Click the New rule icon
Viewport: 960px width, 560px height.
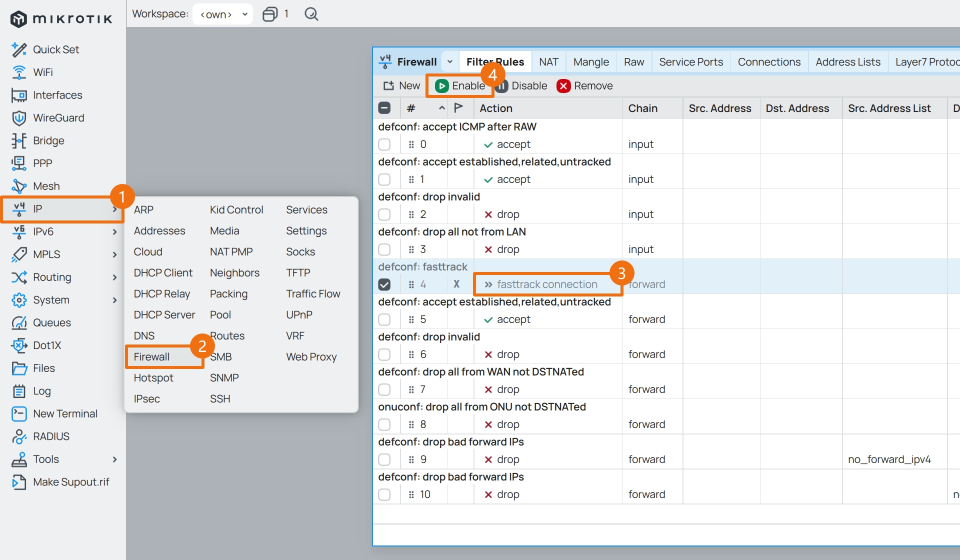[388, 86]
